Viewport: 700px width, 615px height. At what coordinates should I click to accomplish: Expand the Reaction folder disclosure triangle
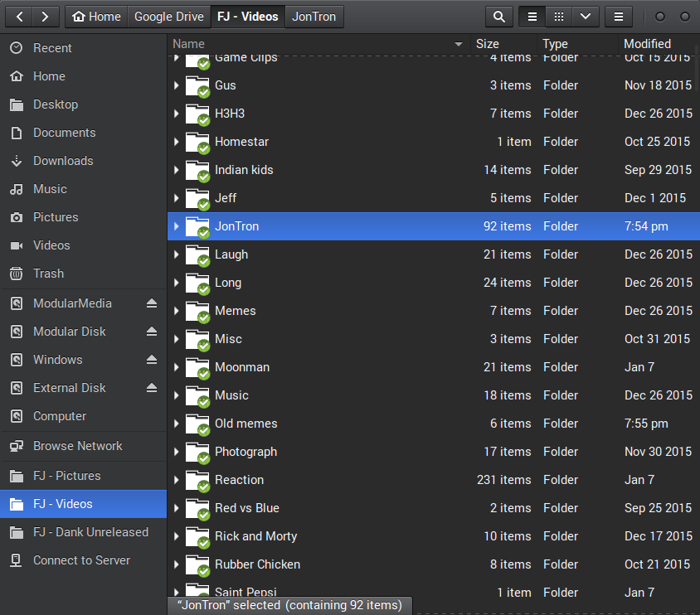point(177,480)
